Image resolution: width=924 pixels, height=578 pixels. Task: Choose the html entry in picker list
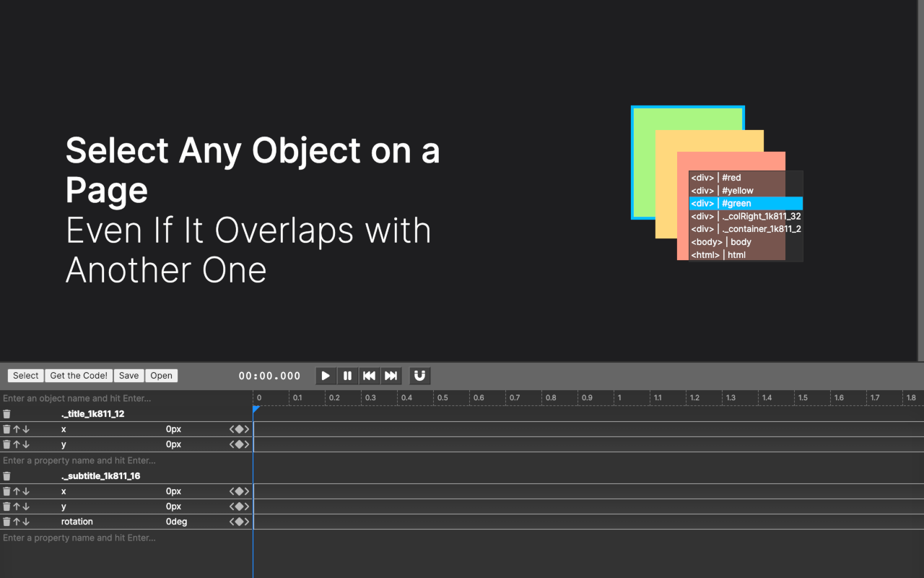coord(746,255)
